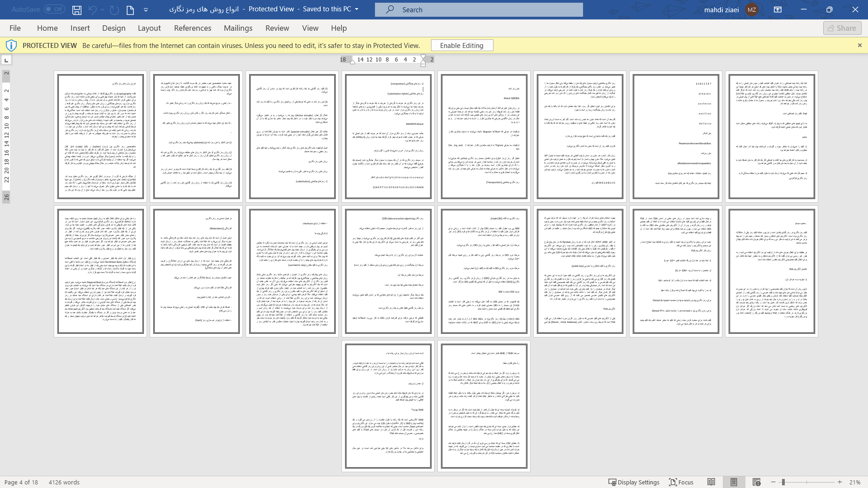Click the Protected View shield icon
Viewport: 868px width, 488px height.
11,45
